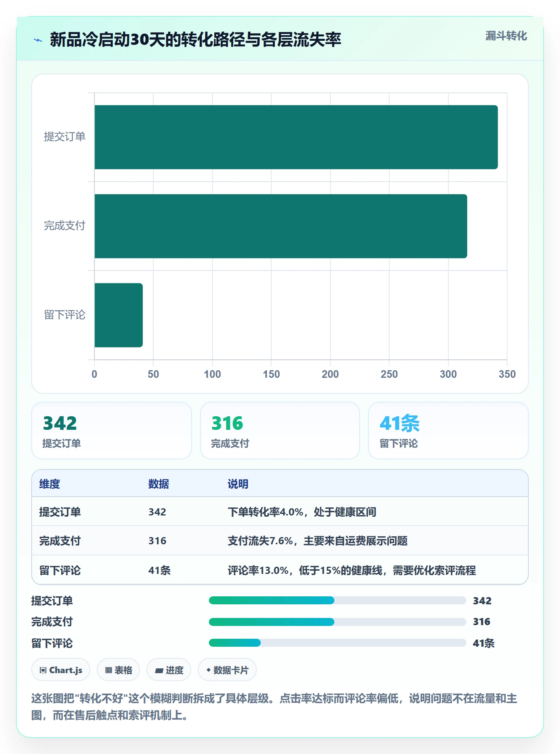Viewport: 560px width, 754px height.
Task: Click the bar icon in 进度 chip
Action: [x=159, y=670]
